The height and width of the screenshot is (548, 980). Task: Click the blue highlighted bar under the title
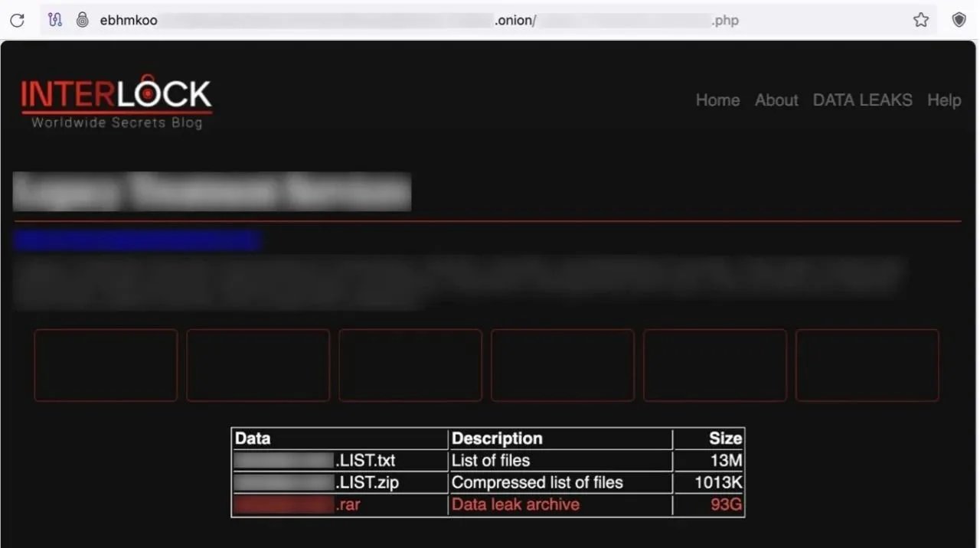point(138,240)
